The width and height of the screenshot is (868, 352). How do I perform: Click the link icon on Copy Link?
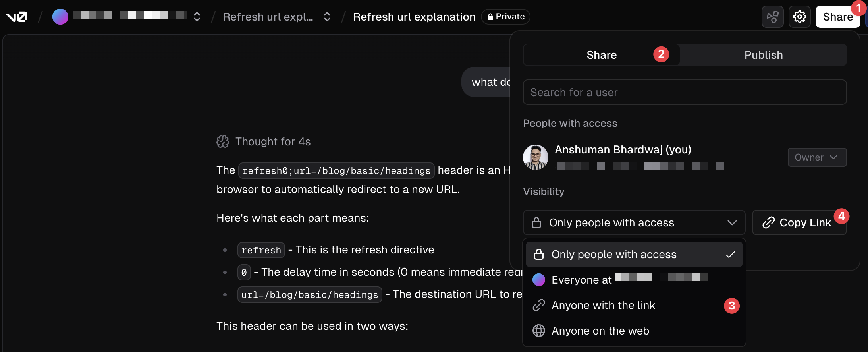pos(769,222)
